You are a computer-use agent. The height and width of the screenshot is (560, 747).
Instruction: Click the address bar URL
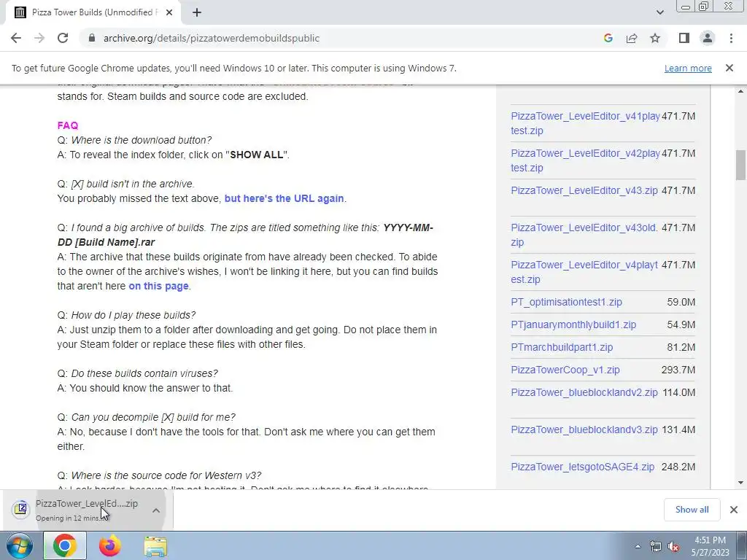pos(212,38)
